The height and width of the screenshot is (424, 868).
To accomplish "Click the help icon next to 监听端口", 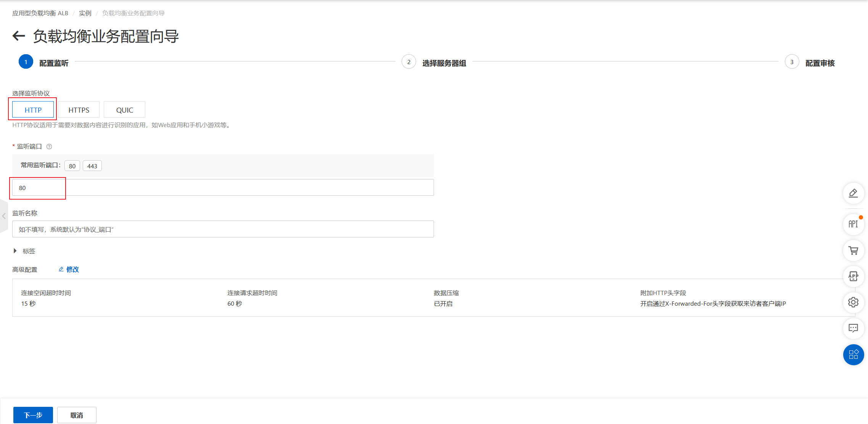I will [49, 147].
